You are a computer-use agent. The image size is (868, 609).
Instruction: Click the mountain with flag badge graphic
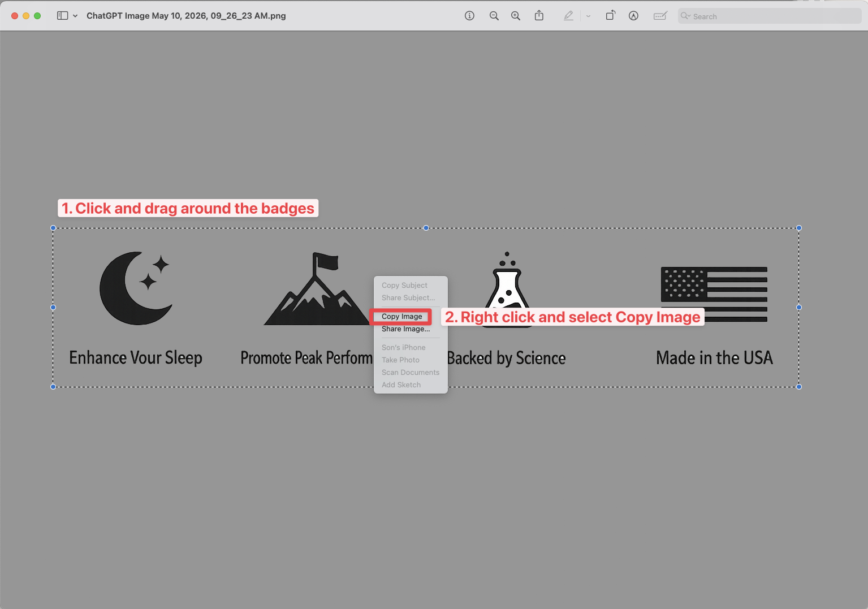(316, 289)
